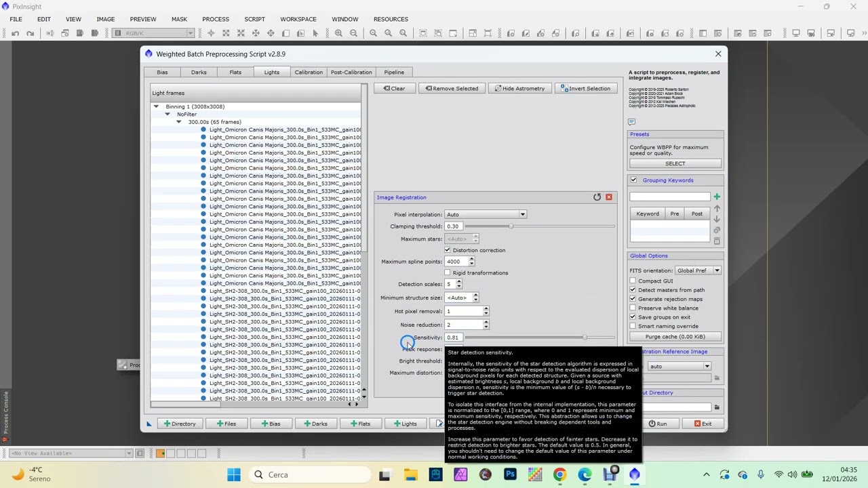868x488 pixels.
Task: Disable Distortion correction checkbox
Action: tap(448, 250)
